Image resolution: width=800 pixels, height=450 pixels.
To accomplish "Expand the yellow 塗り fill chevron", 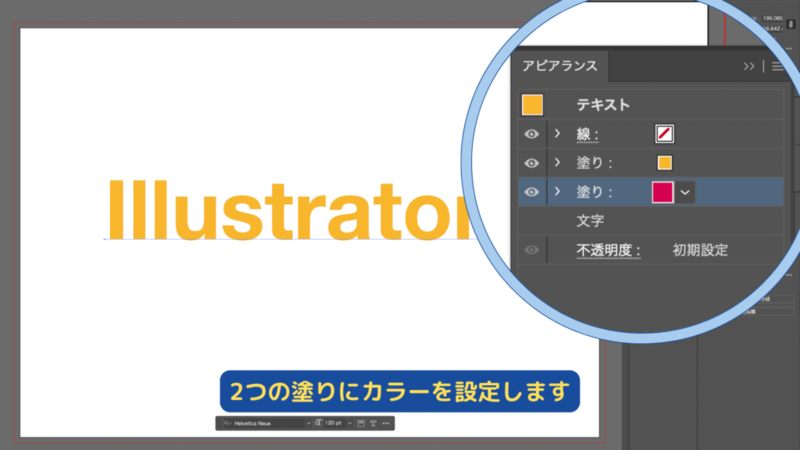I will [x=557, y=163].
